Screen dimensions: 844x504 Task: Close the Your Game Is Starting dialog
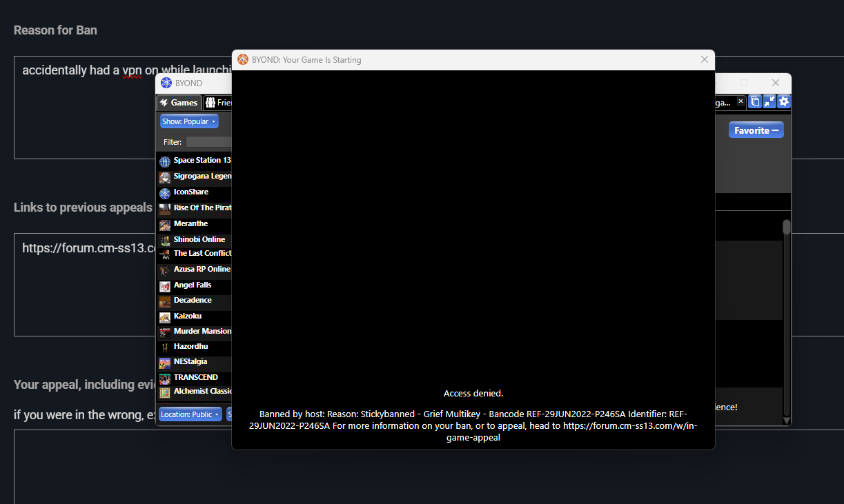[705, 60]
